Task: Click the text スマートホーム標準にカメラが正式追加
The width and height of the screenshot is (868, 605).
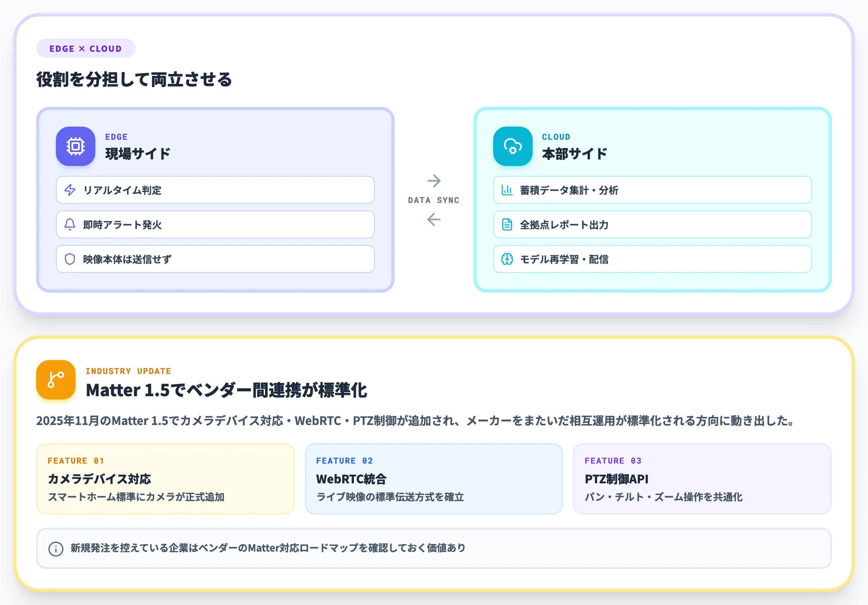Action: 136,497
